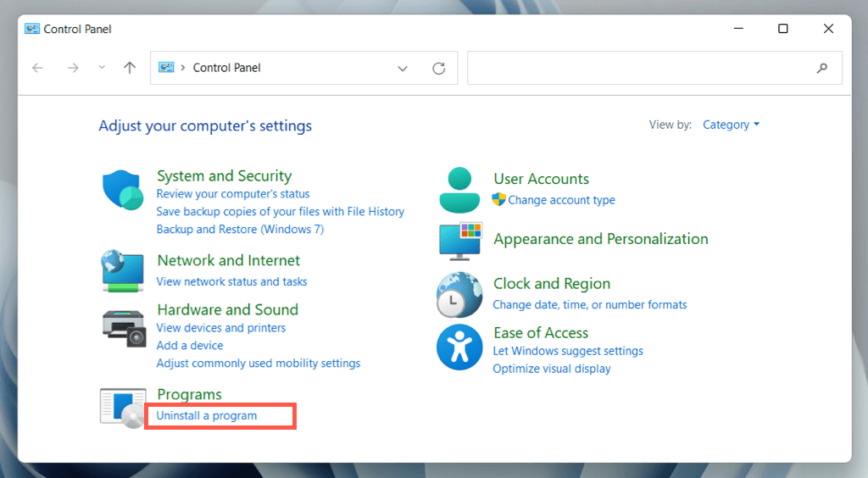868x478 pixels.
Task: Open the Network and Internet globe icon
Action: (123, 270)
